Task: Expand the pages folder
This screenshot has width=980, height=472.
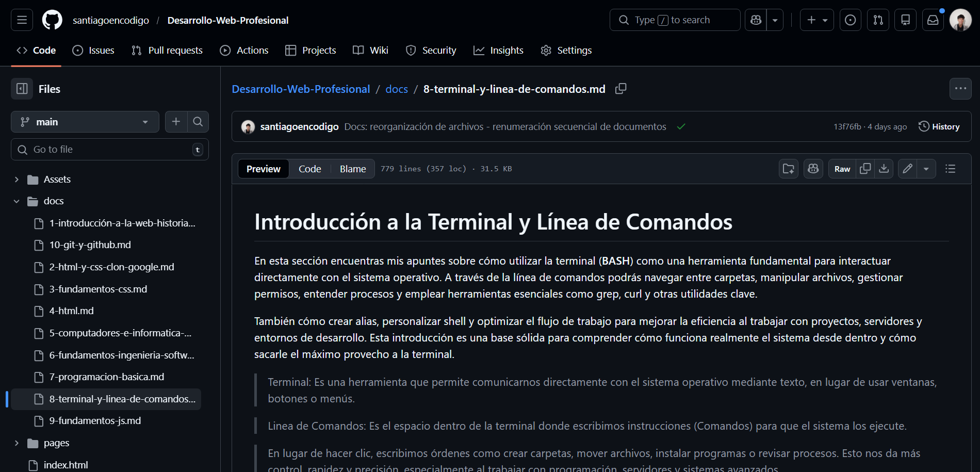Action: (x=16, y=443)
